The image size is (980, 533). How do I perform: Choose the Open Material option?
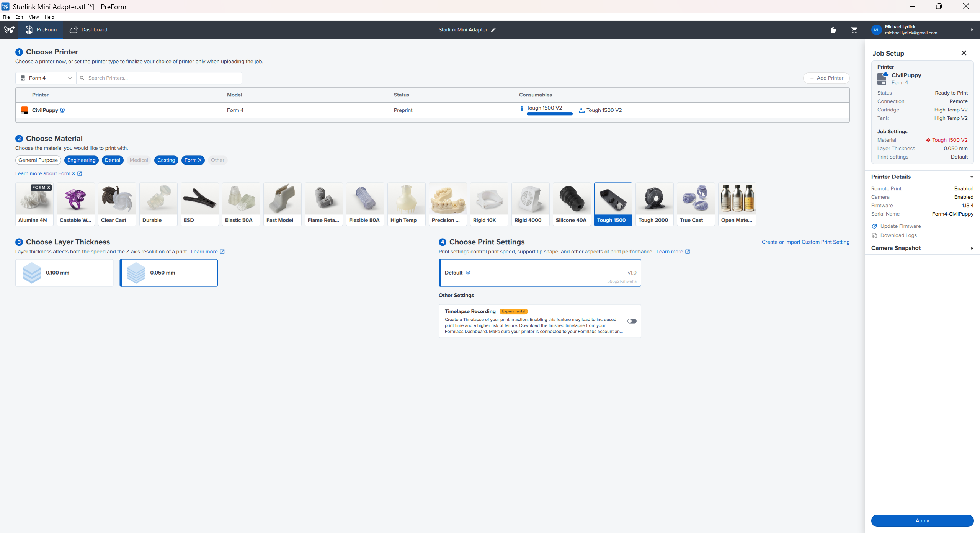click(737, 204)
